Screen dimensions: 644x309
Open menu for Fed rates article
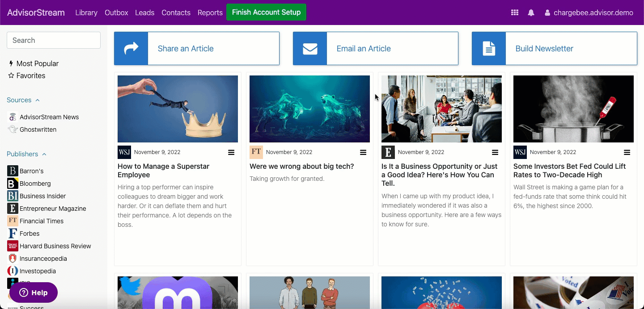click(x=627, y=152)
